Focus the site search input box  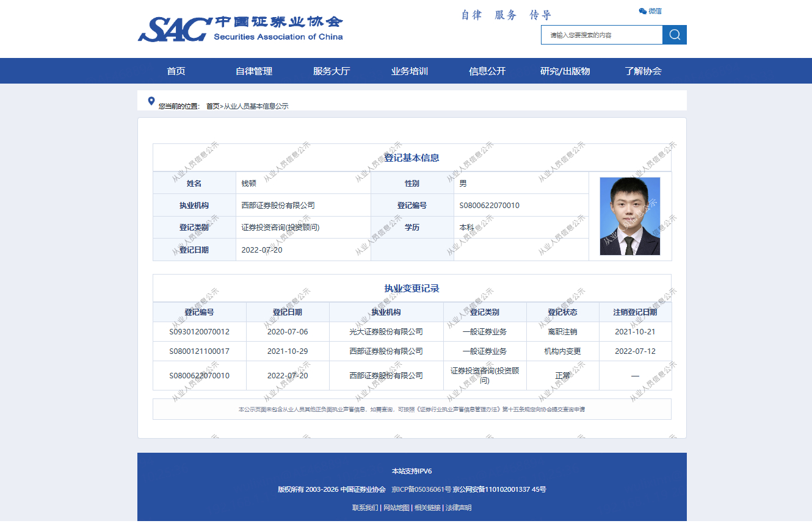tap(601, 35)
